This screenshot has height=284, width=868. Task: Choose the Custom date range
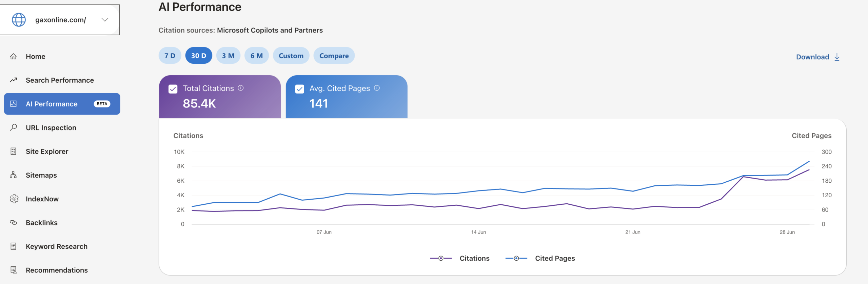(x=291, y=56)
